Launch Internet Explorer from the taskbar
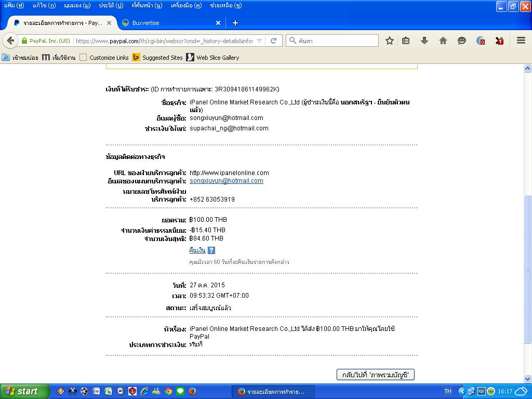Viewport: 532px width, 399px height. click(x=144, y=391)
